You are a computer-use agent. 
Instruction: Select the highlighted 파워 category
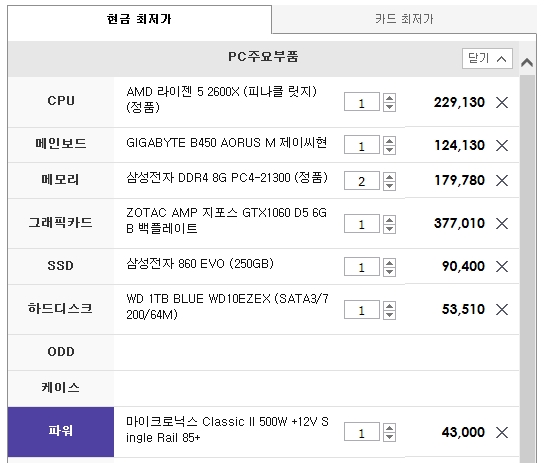[61, 431]
